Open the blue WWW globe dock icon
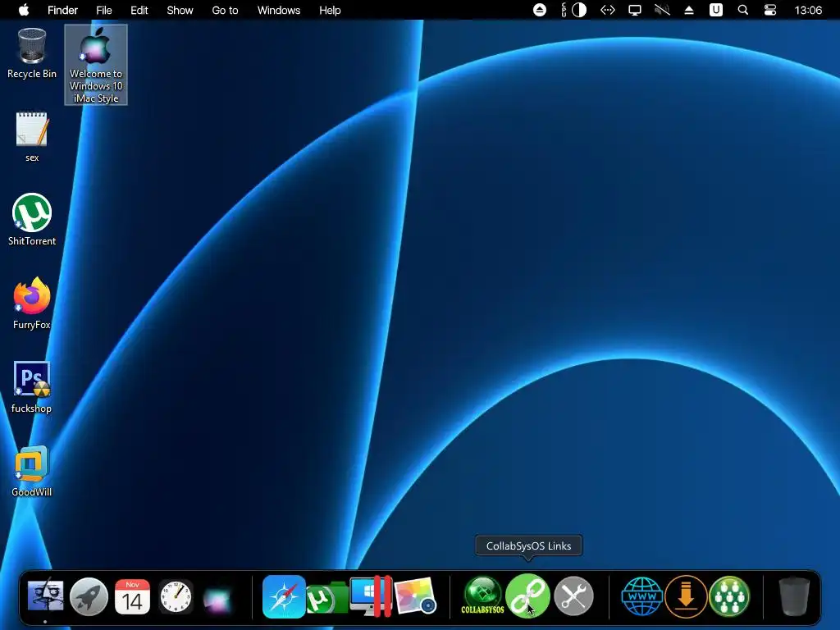 [x=641, y=596]
